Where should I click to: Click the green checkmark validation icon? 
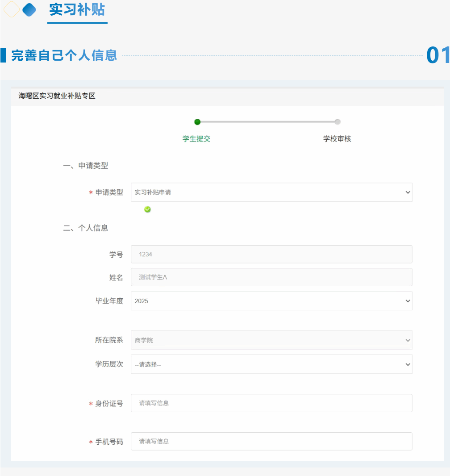tap(148, 209)
